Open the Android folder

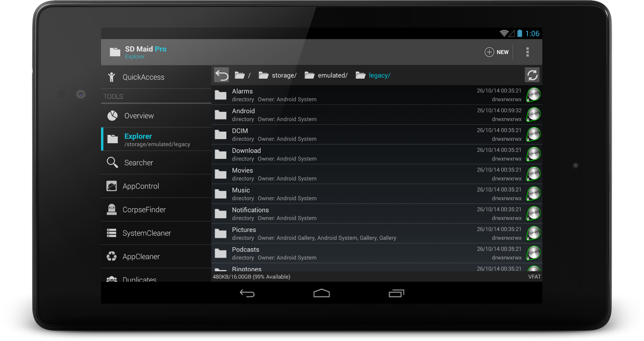[x=376, y=114]
